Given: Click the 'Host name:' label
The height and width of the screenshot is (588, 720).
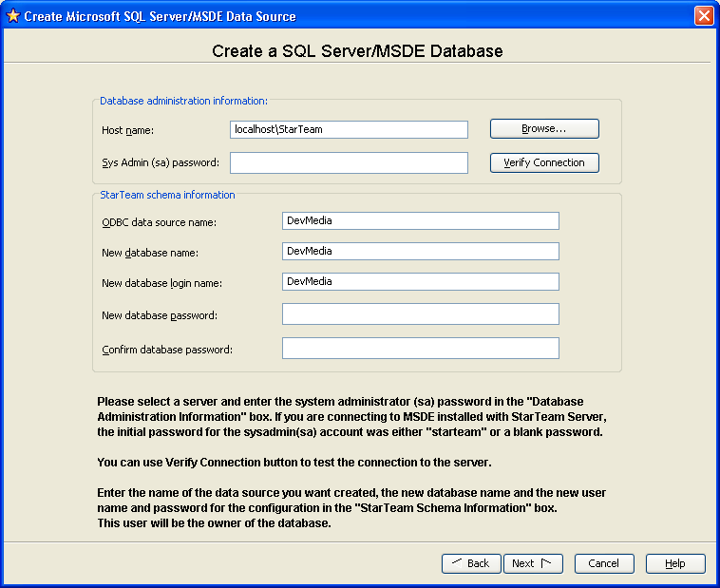Looking at the screenshot, I should coord(127,130).
